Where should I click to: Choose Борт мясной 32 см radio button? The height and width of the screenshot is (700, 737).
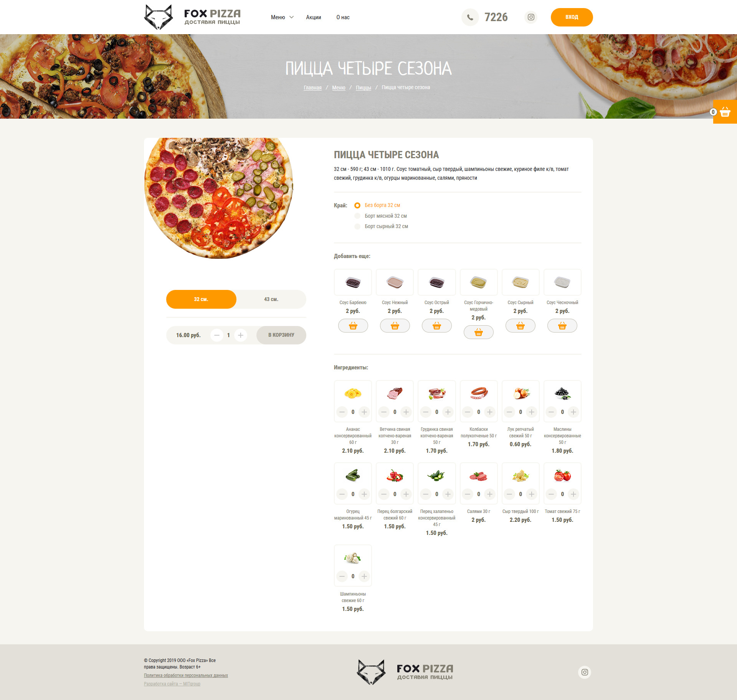click(x=357, y=216)
